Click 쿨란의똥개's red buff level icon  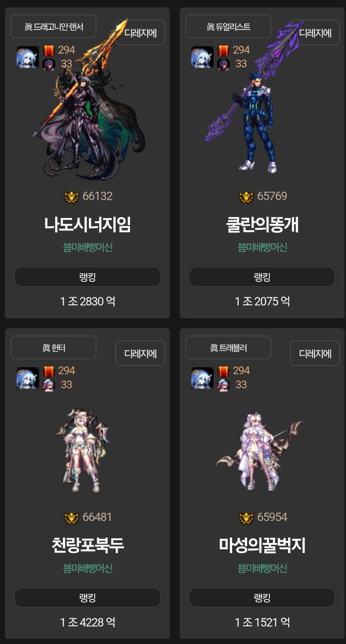click(x=223, y=50)
